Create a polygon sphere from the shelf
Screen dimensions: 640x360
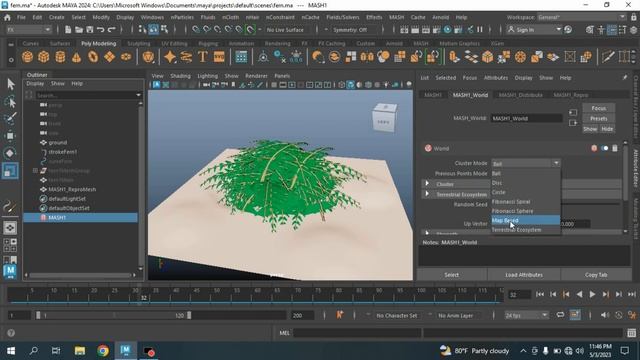point(27,57)
